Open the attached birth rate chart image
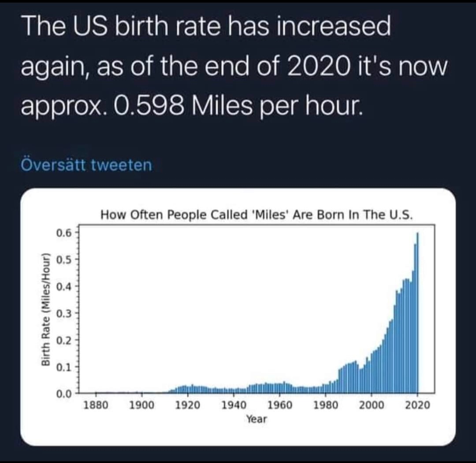This screenshot has height=463, width=476. tap(238, 316)
